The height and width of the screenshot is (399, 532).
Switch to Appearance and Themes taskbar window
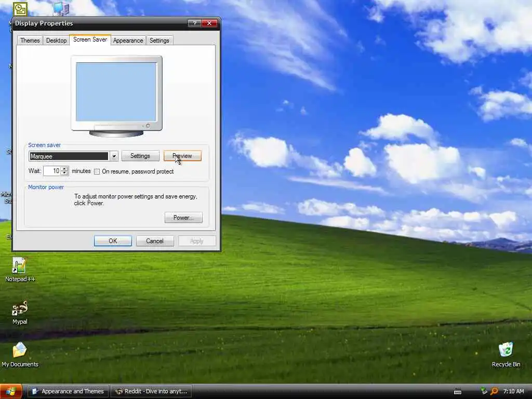click(68, 391)
